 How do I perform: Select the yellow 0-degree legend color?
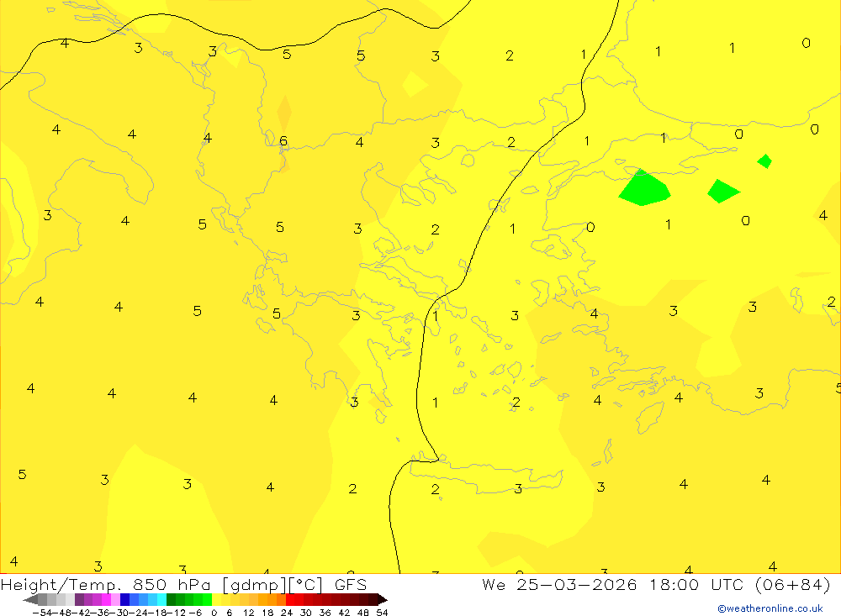pos(217,599)
